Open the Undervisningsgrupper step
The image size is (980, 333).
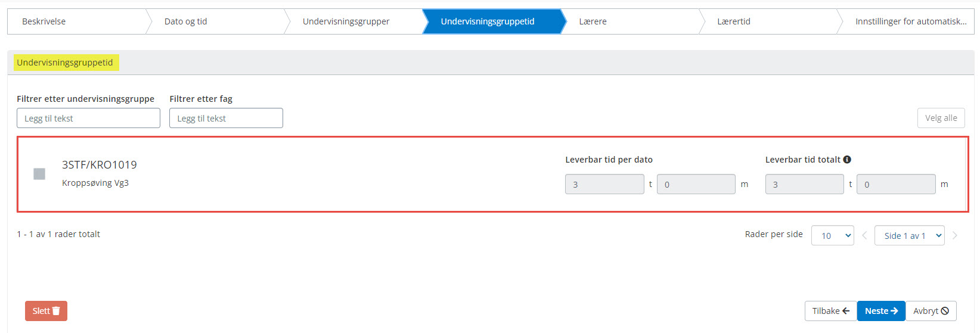(354, 21)
